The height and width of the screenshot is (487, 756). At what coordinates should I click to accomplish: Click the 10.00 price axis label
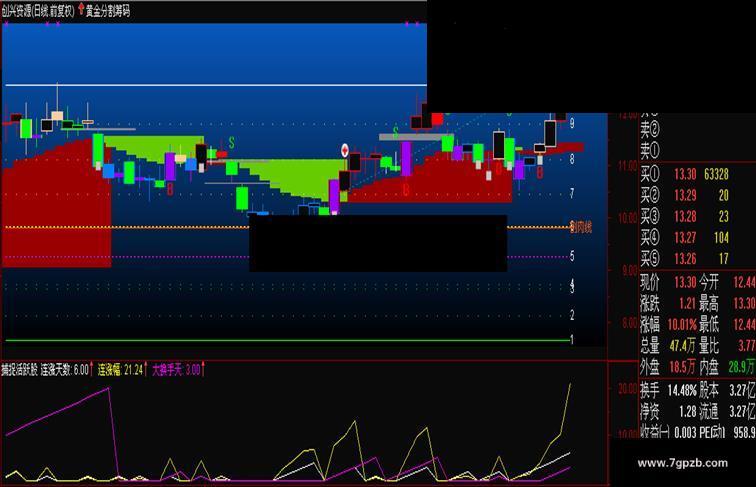tap(628, 218)
